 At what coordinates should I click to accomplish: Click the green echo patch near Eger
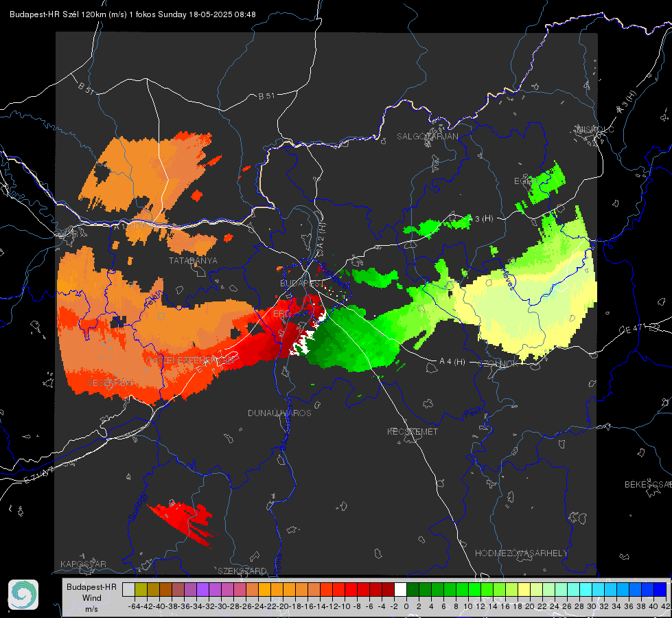pos(546,183)
